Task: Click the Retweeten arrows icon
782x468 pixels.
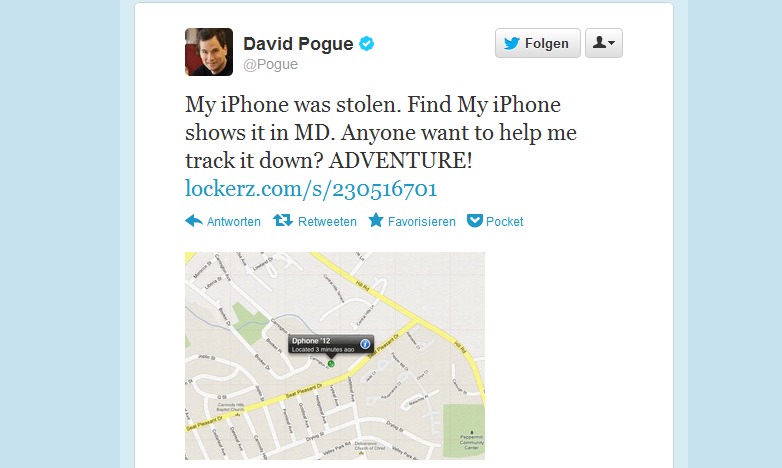Action: point(283,220)
